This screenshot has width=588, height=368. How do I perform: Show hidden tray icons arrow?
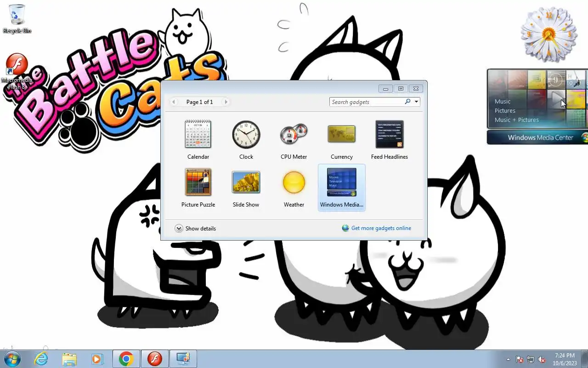pos(508,359)
